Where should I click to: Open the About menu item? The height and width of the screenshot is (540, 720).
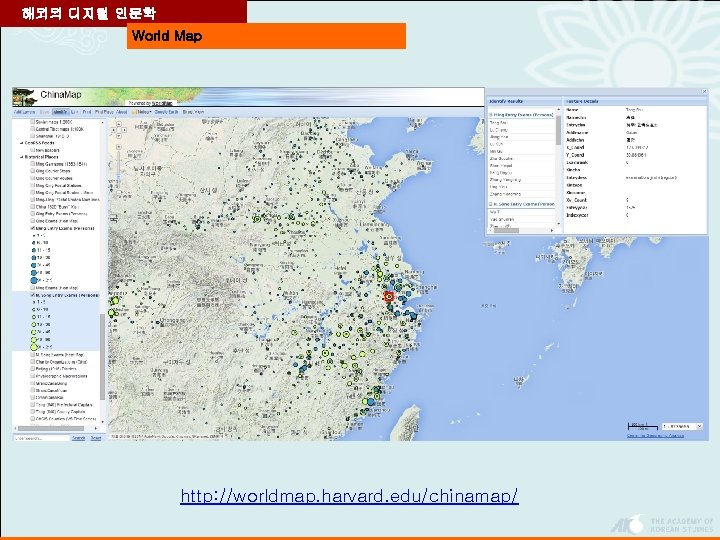pos(122,112)
